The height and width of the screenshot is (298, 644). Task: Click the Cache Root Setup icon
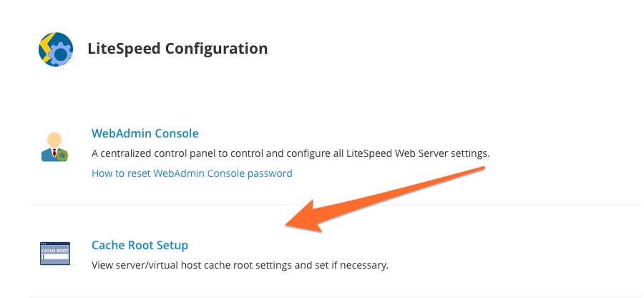(54, 254)
